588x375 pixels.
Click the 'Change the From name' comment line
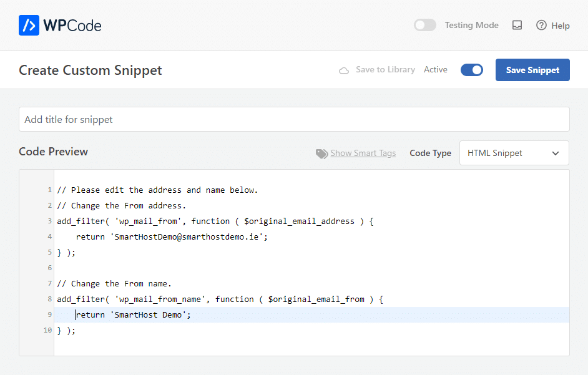click(114, 283)
